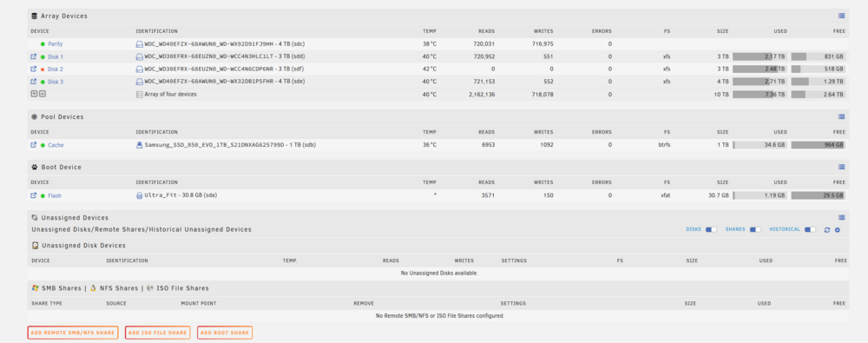The image size is (868, 343).
Task: Click 'Array of four devices' text
Action: pos(170,94)
